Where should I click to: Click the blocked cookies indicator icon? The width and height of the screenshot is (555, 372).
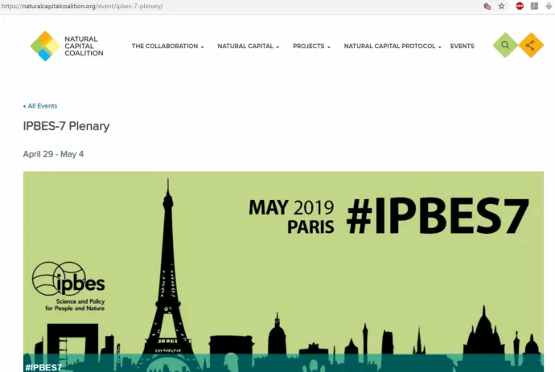coord(487,6)
